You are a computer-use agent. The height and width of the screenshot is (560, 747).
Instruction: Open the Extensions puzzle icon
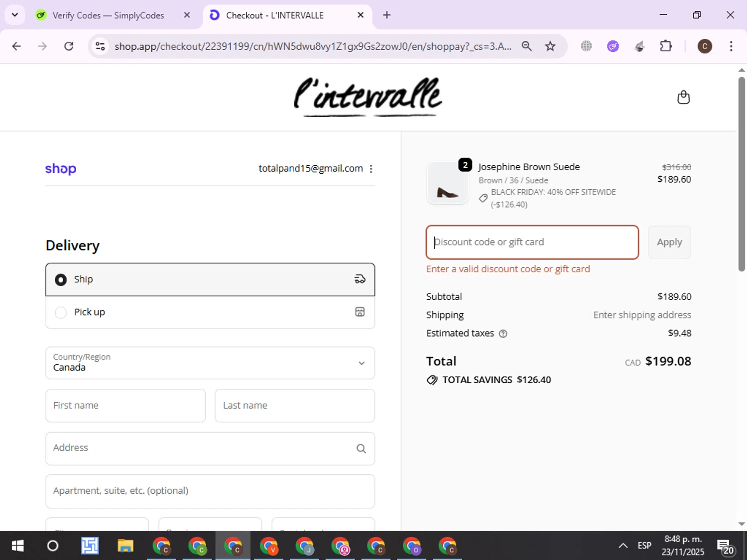click(666, 46)
